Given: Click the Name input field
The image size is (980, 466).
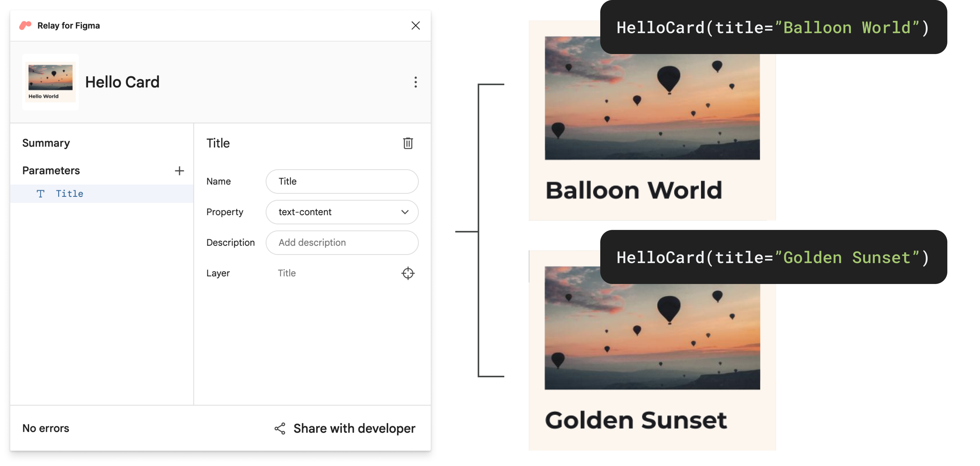Looking at the screenshot, I should coord(343,181).
